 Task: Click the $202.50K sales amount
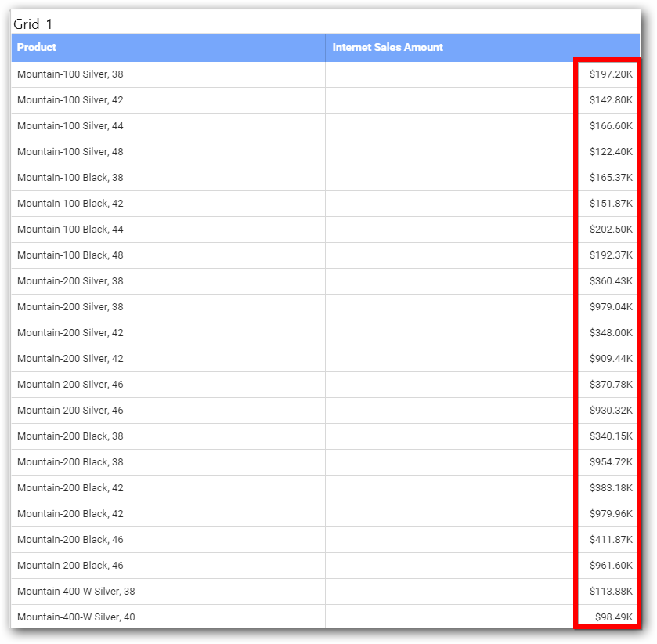(611, 230)
